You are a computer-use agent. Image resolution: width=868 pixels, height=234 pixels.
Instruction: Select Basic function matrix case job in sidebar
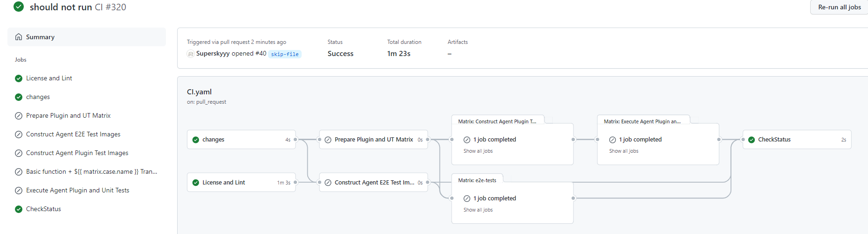point(91,171)
